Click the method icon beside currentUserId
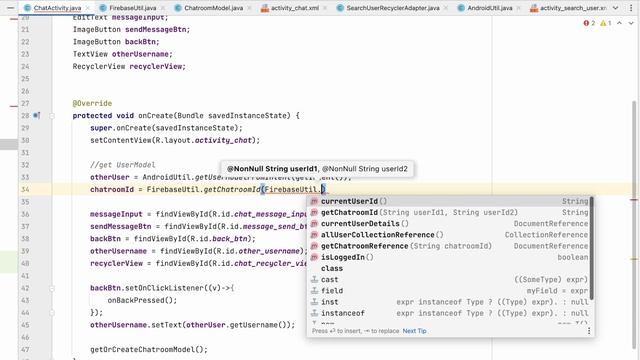The image size is (640, 360). tap(314, 201)
